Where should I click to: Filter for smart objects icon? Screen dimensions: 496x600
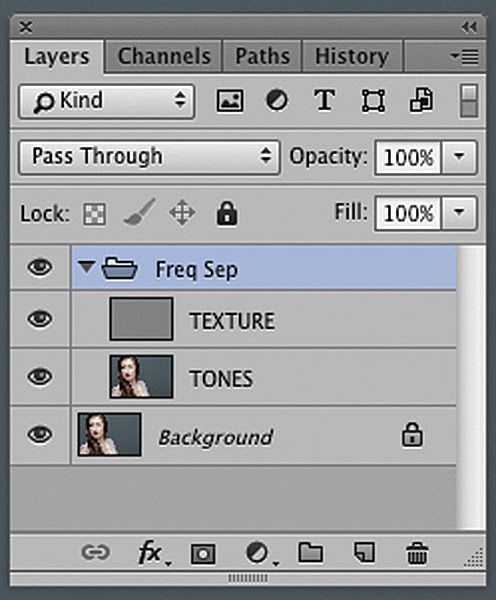click(421, 100)
